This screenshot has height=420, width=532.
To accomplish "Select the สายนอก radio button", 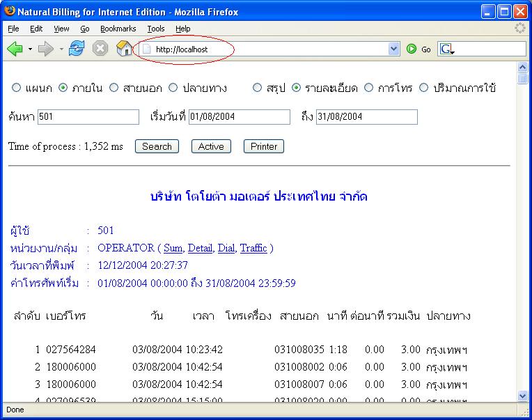I will [114, 88].
